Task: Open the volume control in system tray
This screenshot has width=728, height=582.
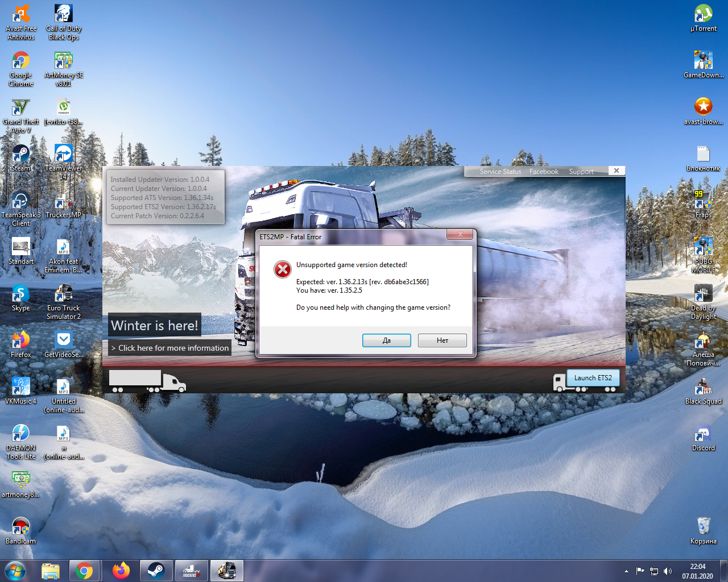Action: tap(668, 571)
